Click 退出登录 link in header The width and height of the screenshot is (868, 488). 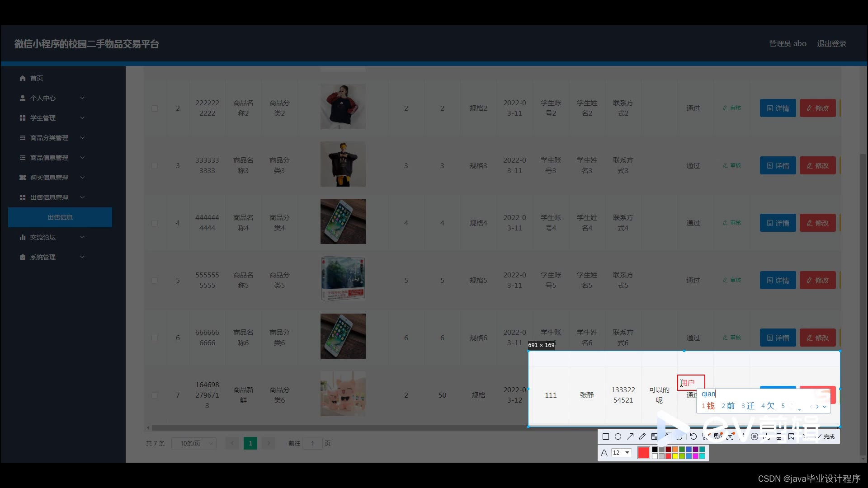(831, 44)
